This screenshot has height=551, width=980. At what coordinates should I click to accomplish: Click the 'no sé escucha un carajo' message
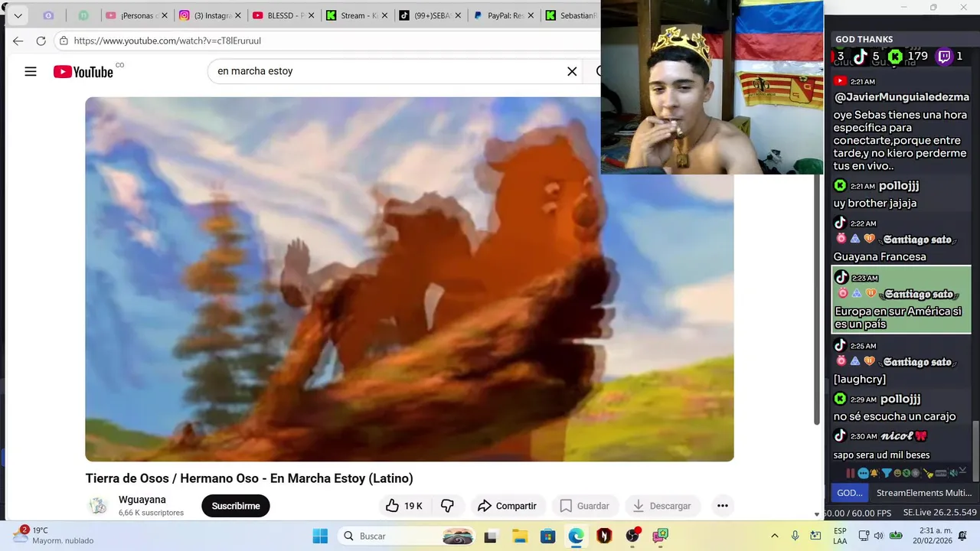tap(894, 416)
